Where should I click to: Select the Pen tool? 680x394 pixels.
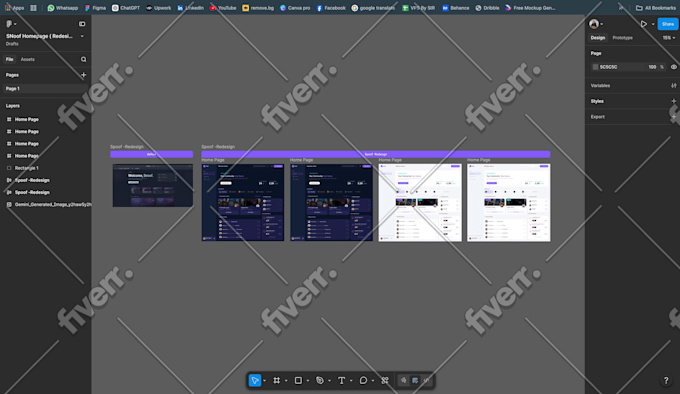point(320,380)
